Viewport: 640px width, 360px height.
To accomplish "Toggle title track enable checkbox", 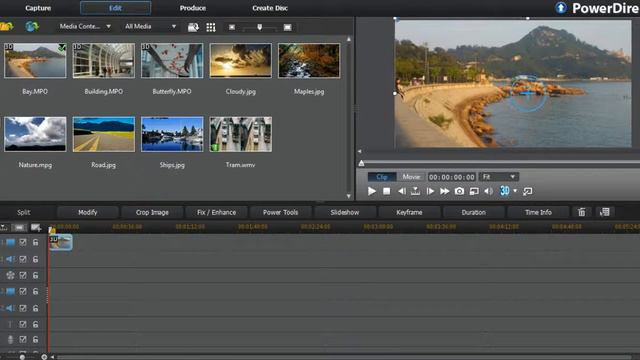I will 23,324.
